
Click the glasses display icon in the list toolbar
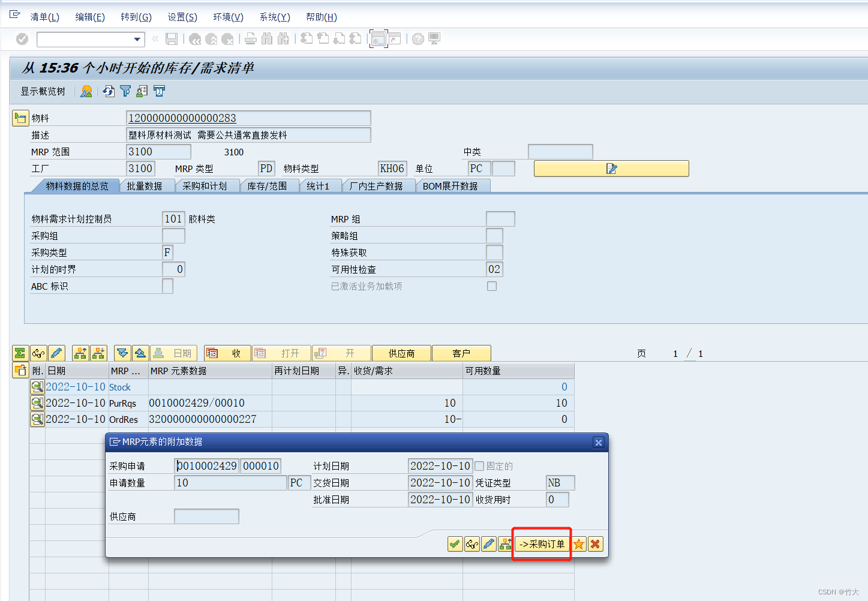(37, 353)
